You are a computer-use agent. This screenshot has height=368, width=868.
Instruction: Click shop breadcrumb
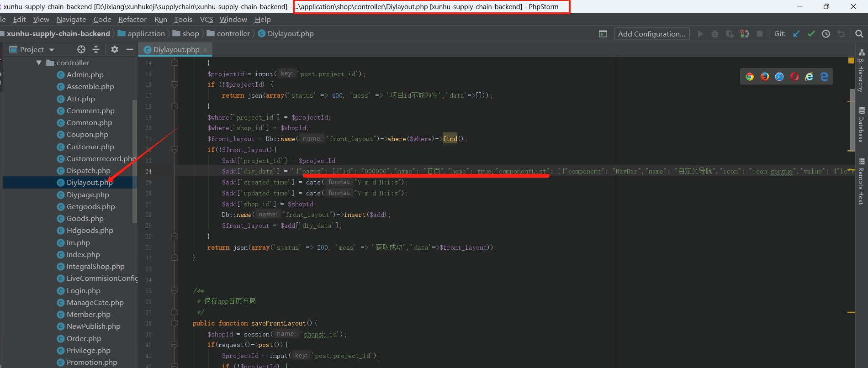[186, 34]
